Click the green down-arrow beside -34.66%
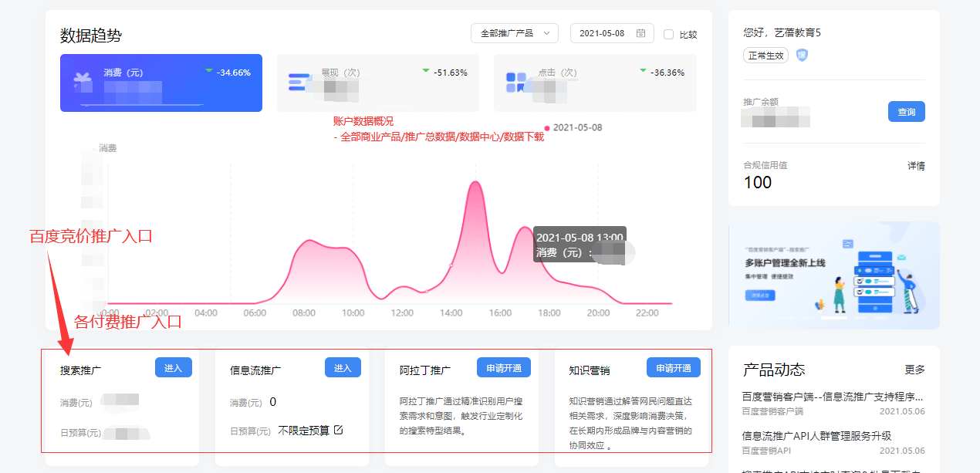Screen dimensions: 980x473 (209, 72)
